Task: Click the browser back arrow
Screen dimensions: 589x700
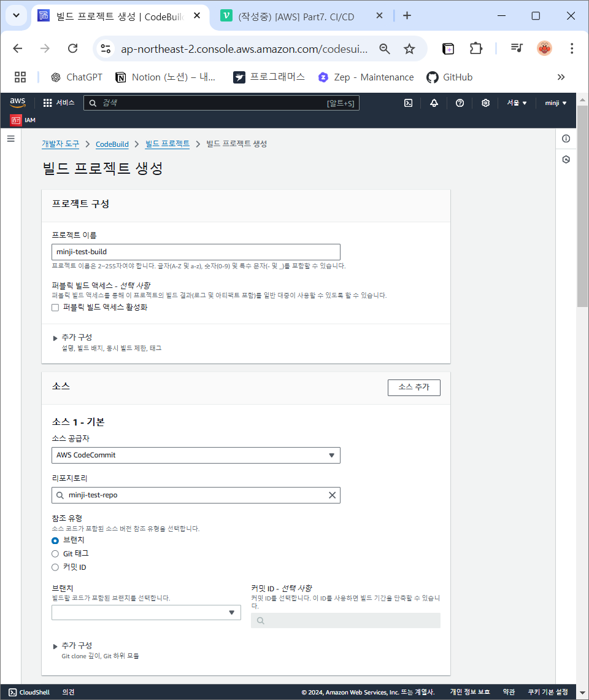Action: click(18, 49)
